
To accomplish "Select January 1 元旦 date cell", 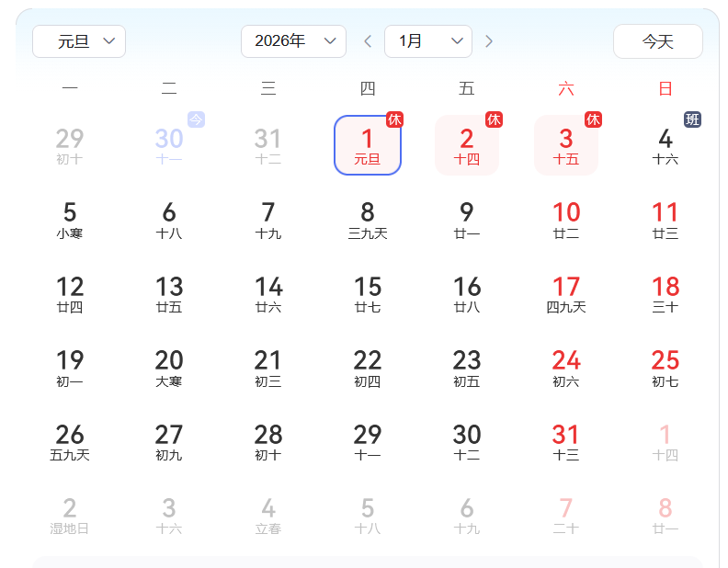I will click(368, 145).
